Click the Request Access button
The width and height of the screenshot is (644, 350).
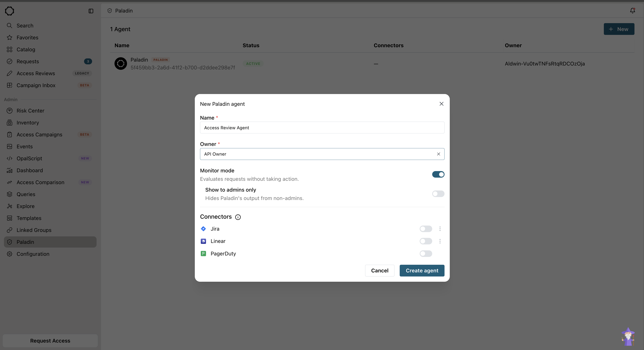coord(50,341)
